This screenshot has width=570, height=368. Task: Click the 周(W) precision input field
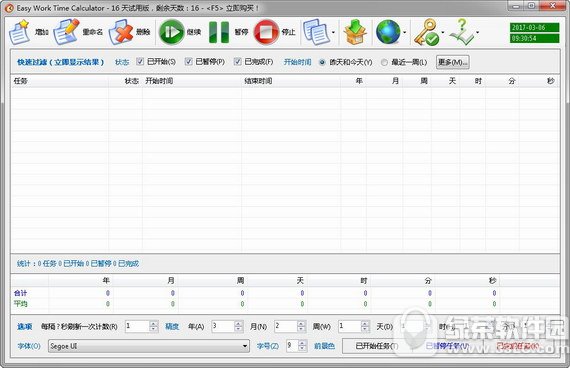[x=349, y=326]
